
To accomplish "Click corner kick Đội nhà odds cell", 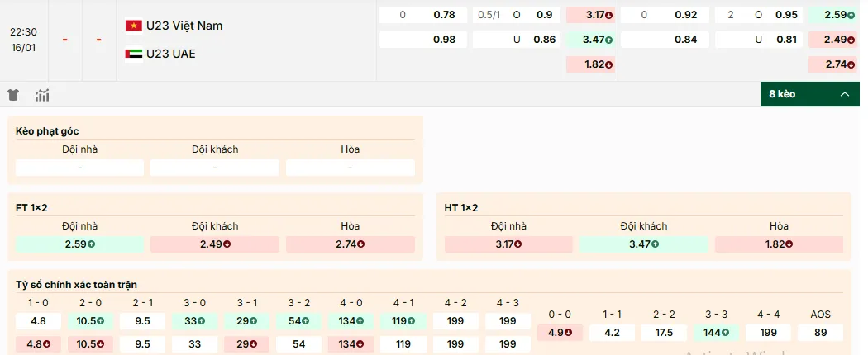I will [x=80, y=168].
